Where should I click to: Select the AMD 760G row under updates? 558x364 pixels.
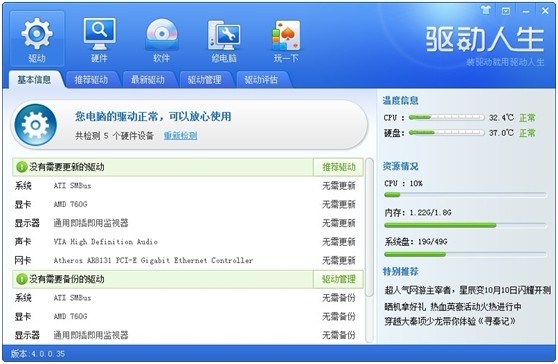pos(188,204)
